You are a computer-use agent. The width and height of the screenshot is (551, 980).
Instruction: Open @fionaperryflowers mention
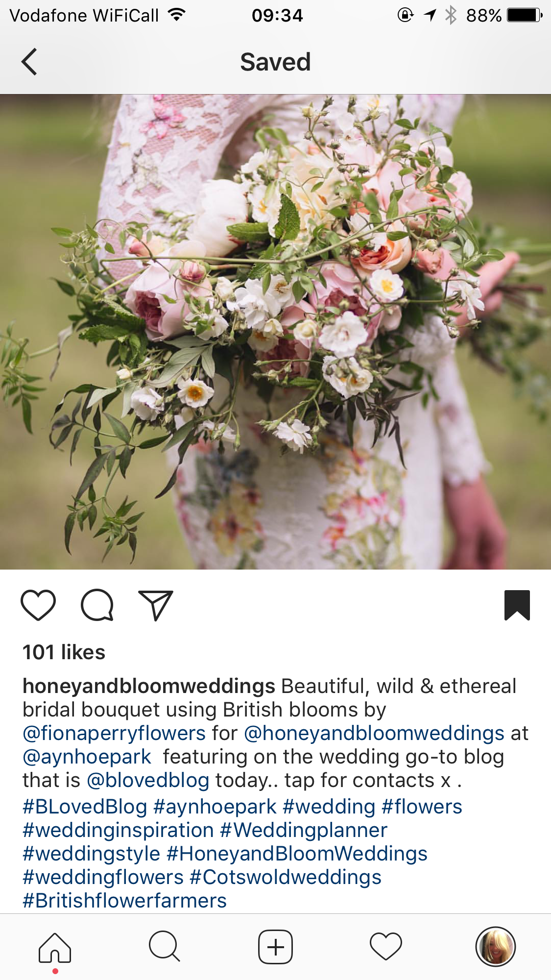pos(114,733)
